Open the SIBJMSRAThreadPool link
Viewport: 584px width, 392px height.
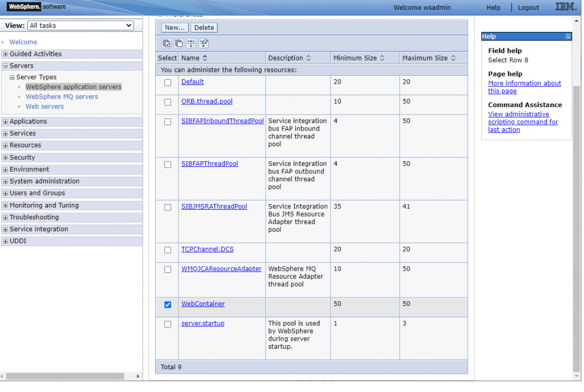tap(214, 206)
